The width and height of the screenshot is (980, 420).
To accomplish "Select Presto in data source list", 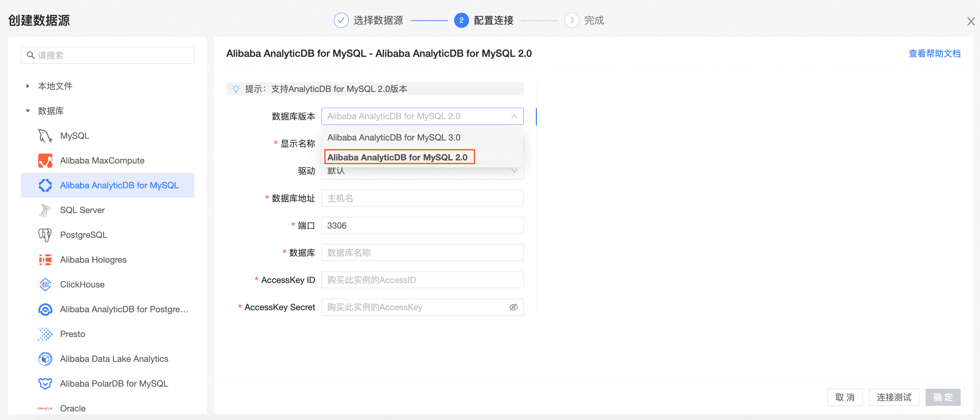I will pos(107,334).
